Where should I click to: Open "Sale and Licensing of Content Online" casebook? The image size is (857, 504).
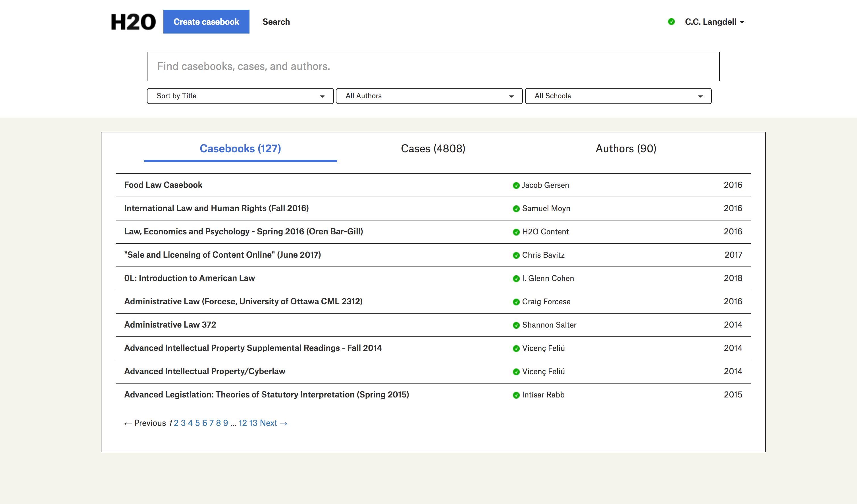pyautogui.click(x=222, y=255)
